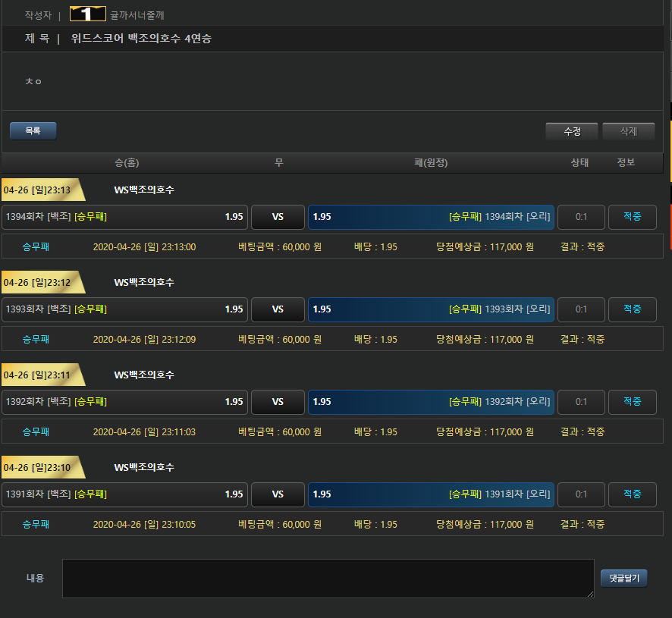Click the 04-26 23:13 gold date tag
Screen dimensions: 672x618
point(38,190)
